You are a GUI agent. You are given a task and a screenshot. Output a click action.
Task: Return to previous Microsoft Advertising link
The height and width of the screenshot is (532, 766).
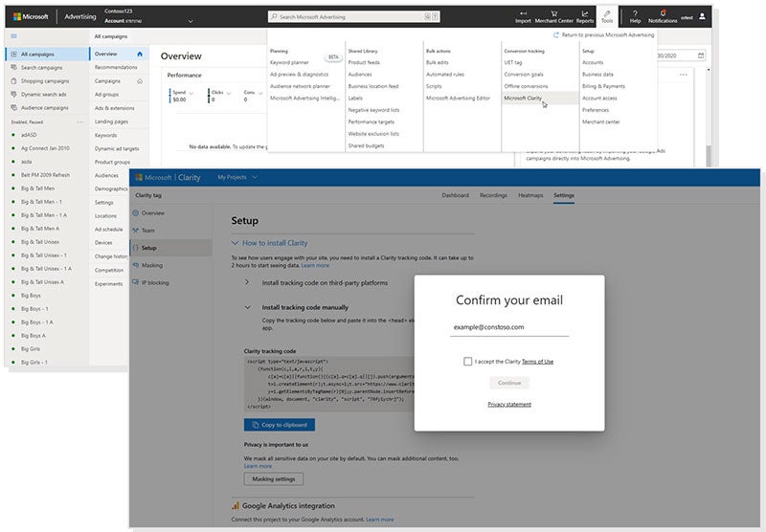(x=608, y=35)
